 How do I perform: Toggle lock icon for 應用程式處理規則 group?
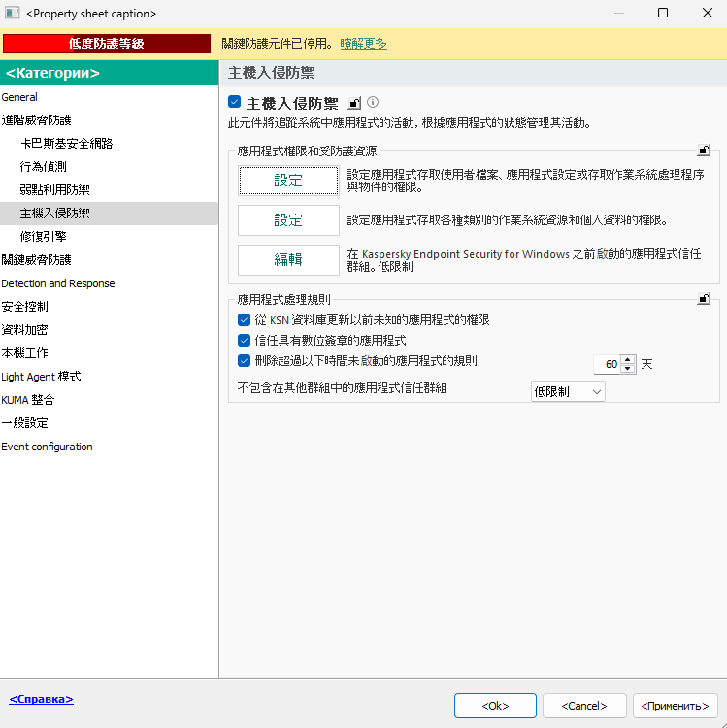(x=704, y=299)
